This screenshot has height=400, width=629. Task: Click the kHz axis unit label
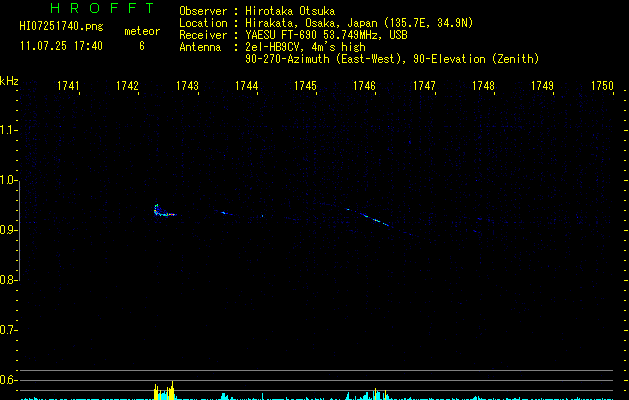pos(9,81)
